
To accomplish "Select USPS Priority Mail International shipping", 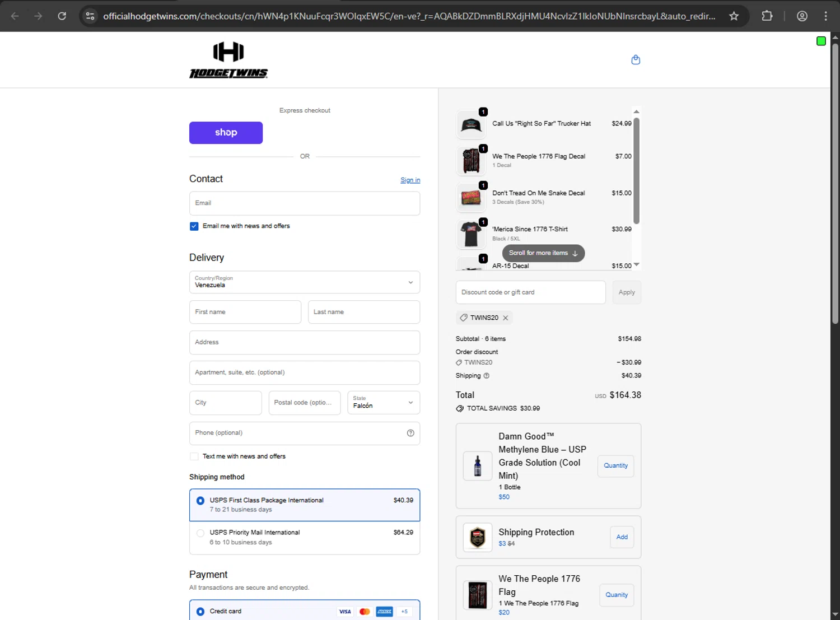I will [305, 538].
